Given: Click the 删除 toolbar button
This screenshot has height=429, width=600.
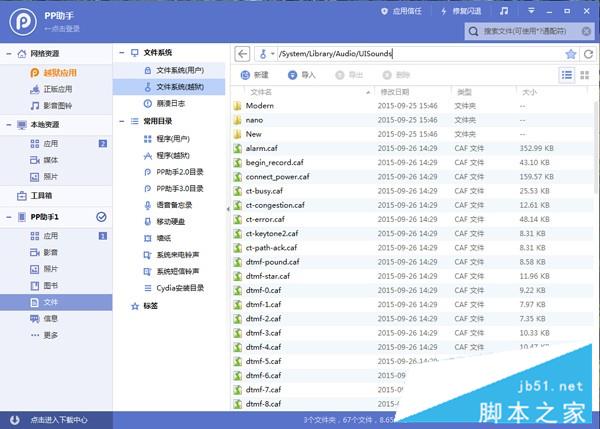Looking at the screenshot, I should (396, 75).
